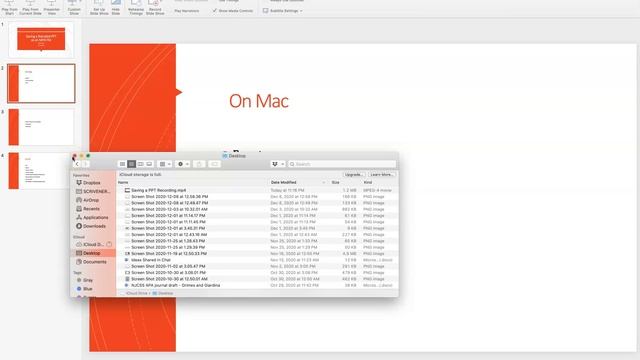Open Dropbox toolbar dropdown in Finder
This screenshot has height=360, width=640.
(278, 164)
